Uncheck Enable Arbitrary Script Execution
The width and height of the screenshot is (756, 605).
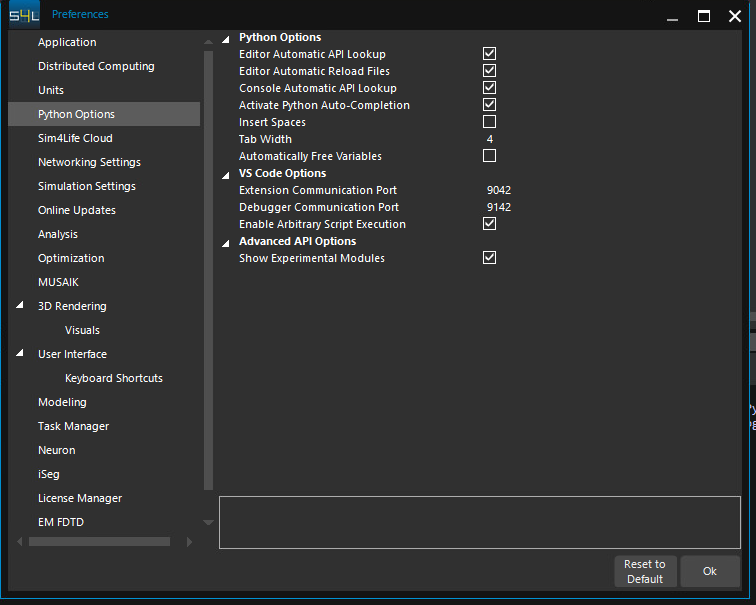coord(489,224)
